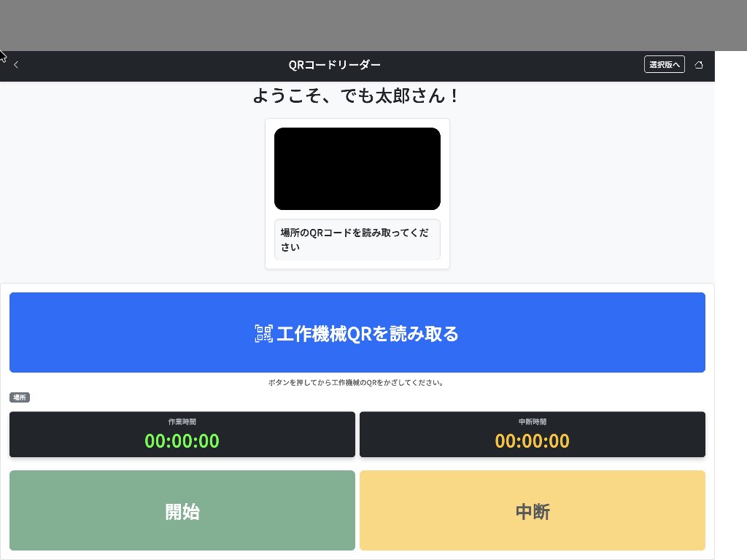The height and width of the screenshot is (560, 747).
Task: Select the ボタンを押してから hint text
Action: [357, 382]
